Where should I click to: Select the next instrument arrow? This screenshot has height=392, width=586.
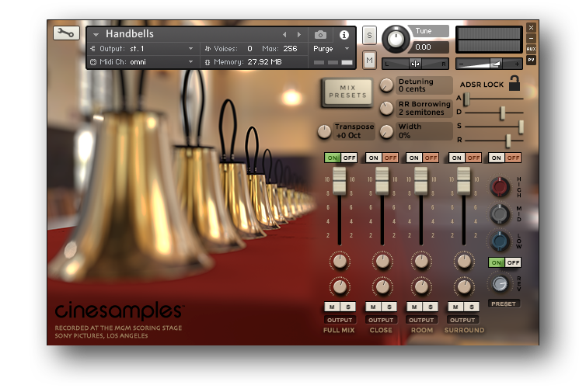click(299, 35)
